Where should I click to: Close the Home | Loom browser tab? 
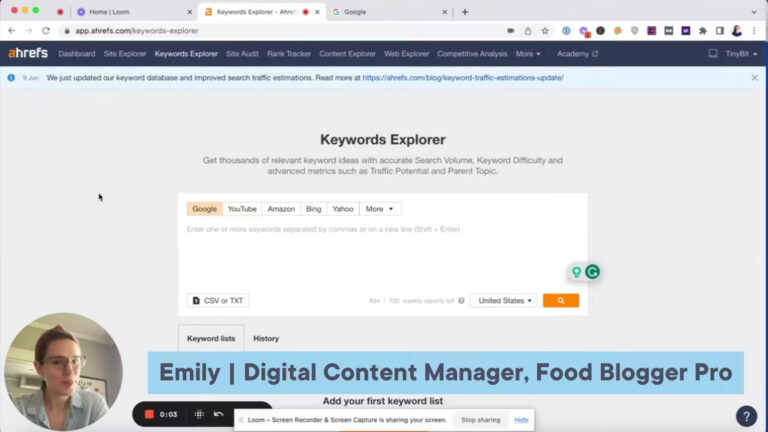(190, 12)
